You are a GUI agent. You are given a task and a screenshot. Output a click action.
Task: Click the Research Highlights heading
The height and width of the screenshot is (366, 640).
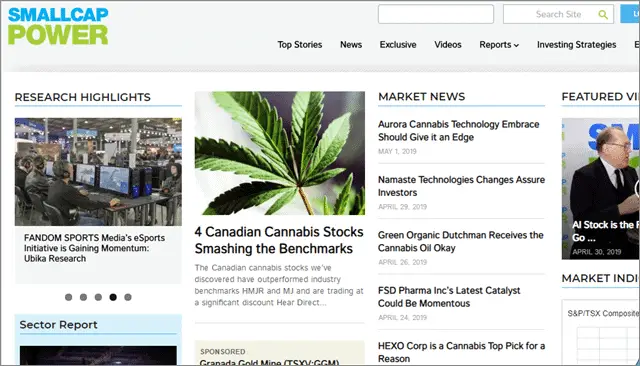coord(82,97)
